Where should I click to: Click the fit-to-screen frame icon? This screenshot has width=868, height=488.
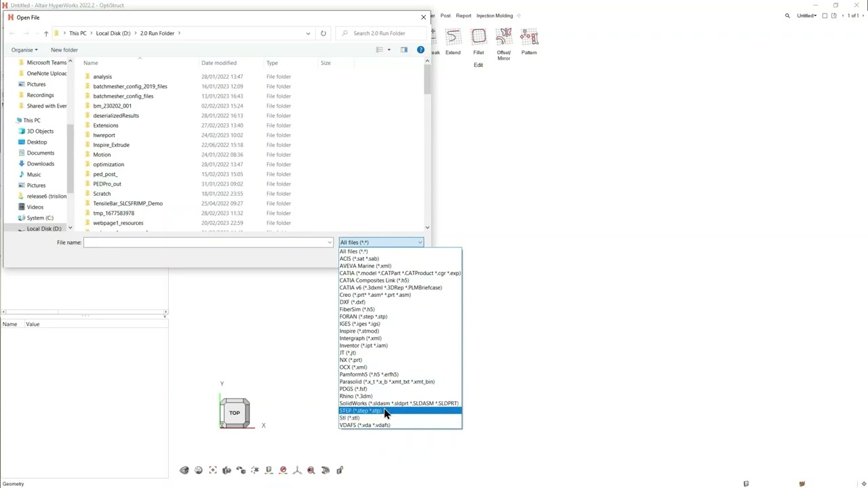click(x=213, y=470)
